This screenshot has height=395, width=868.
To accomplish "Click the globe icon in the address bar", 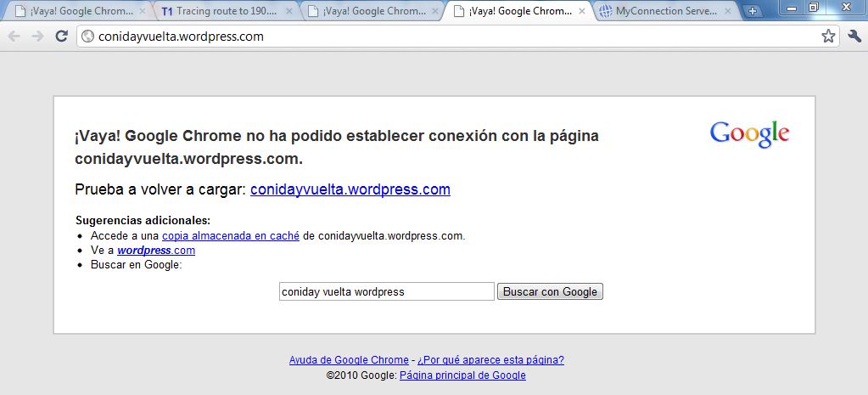I will (x=87, y=37).
